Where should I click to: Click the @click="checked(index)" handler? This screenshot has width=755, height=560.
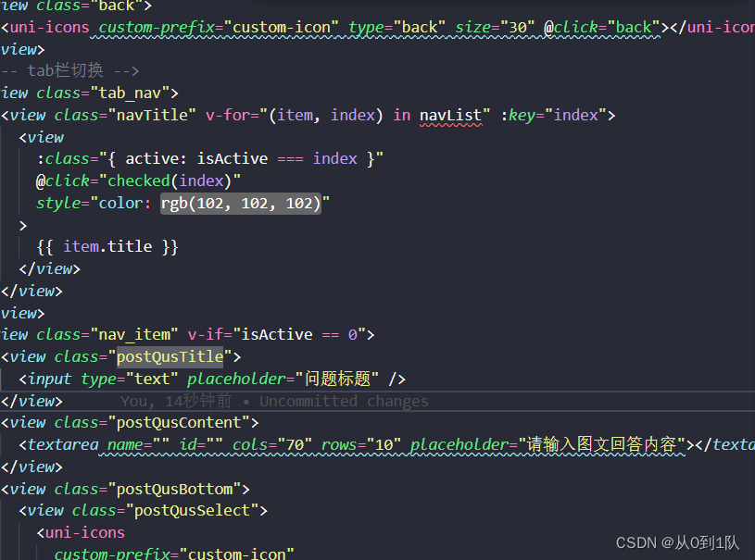pyautogui.click(x=139, y=180)
